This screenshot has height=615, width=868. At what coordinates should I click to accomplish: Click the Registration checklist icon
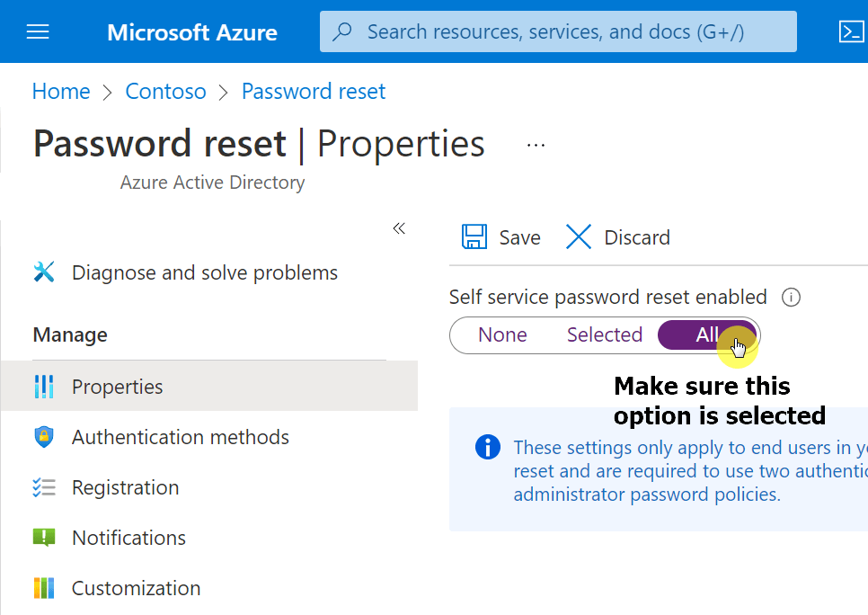44,487
